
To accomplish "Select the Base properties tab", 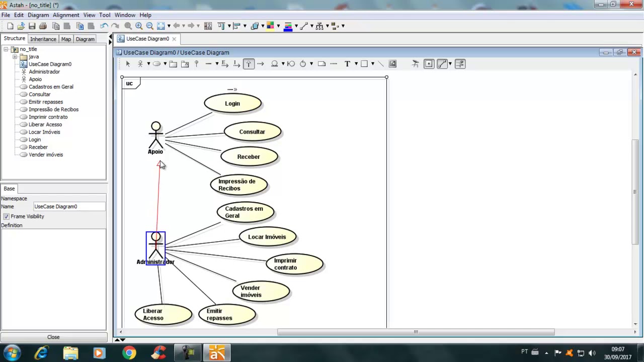I will [9, 189].
